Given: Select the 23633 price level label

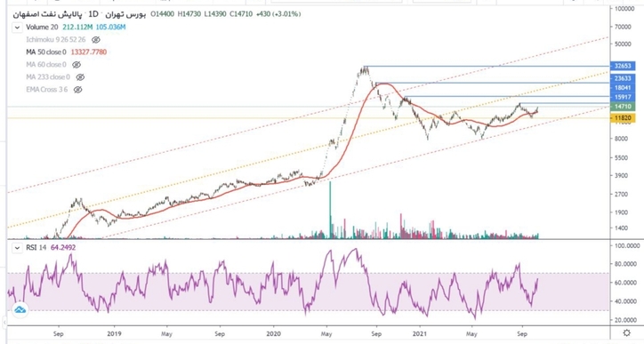Looking at the screenshot, I should (623, 78).
